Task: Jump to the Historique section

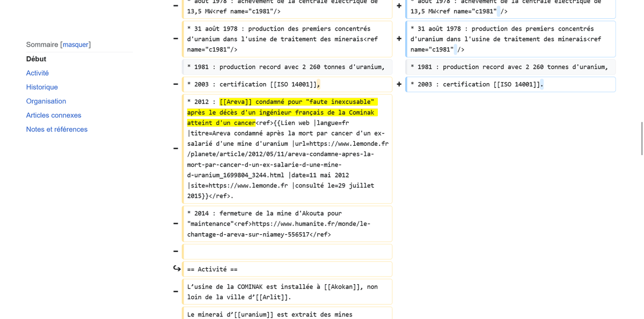Action: (x=42, y=87)
